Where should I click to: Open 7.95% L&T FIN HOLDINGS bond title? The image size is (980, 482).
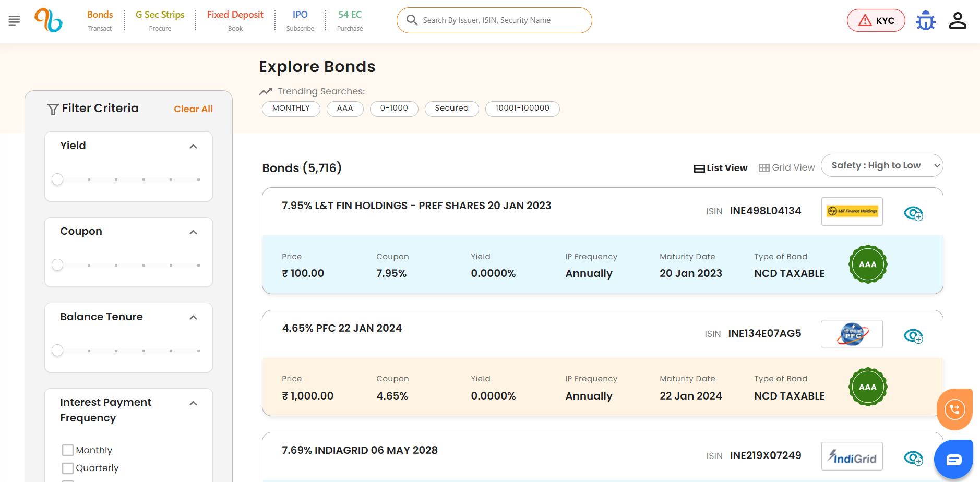(416, 206)
